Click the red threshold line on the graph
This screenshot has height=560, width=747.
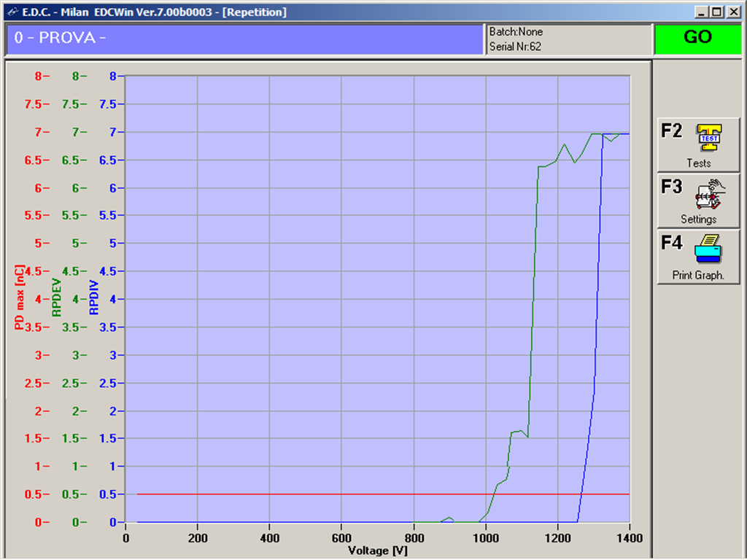coord(292,494)
